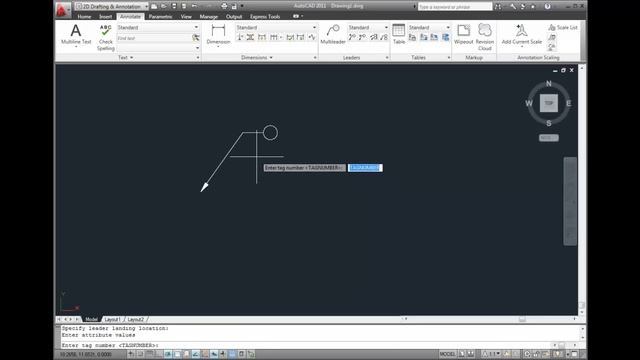
Task: Select the Multileader tool
Action: point(333,34)
